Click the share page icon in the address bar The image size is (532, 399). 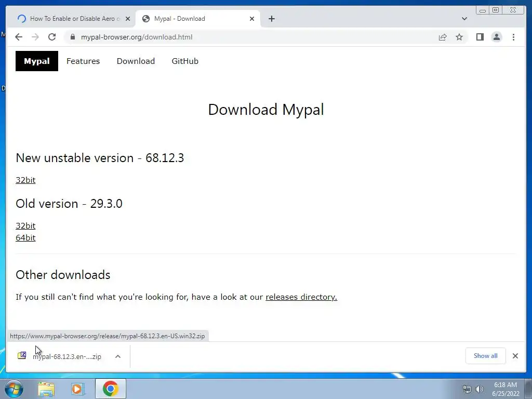point(443,37)
